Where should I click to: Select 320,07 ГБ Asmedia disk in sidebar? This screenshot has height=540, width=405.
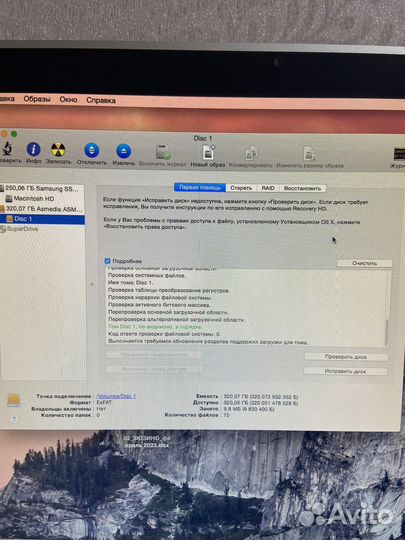pyautogui.click(x=42, y=209)
